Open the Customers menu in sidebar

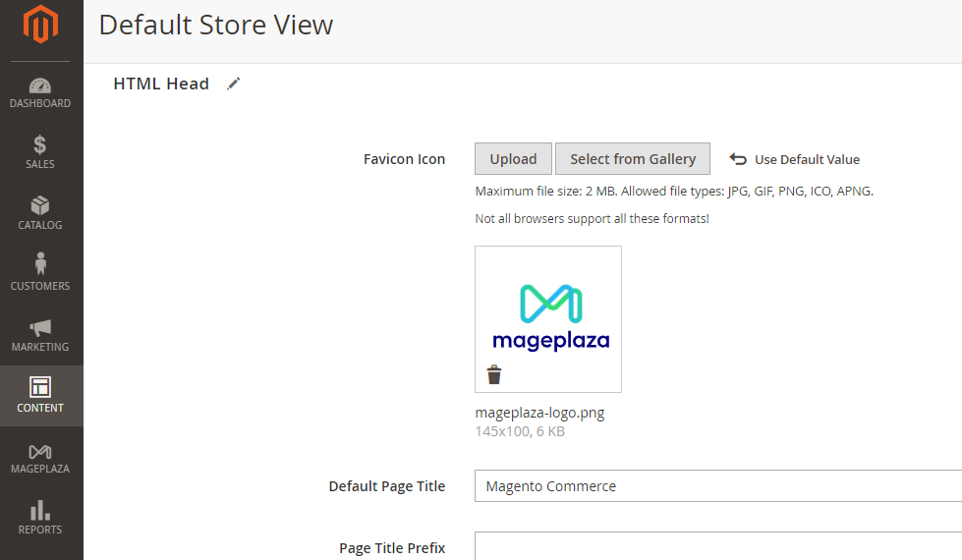(x=40, y=273)
